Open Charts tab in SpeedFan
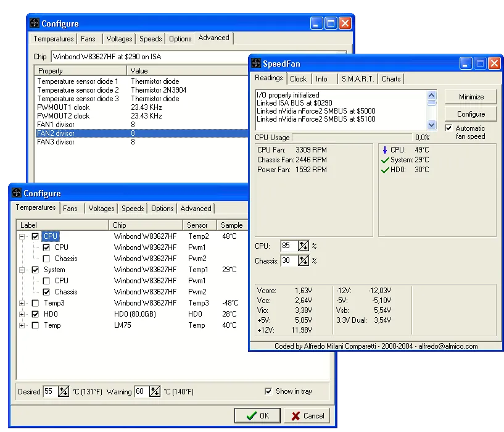Screen dimensions: 504x432 391,79
